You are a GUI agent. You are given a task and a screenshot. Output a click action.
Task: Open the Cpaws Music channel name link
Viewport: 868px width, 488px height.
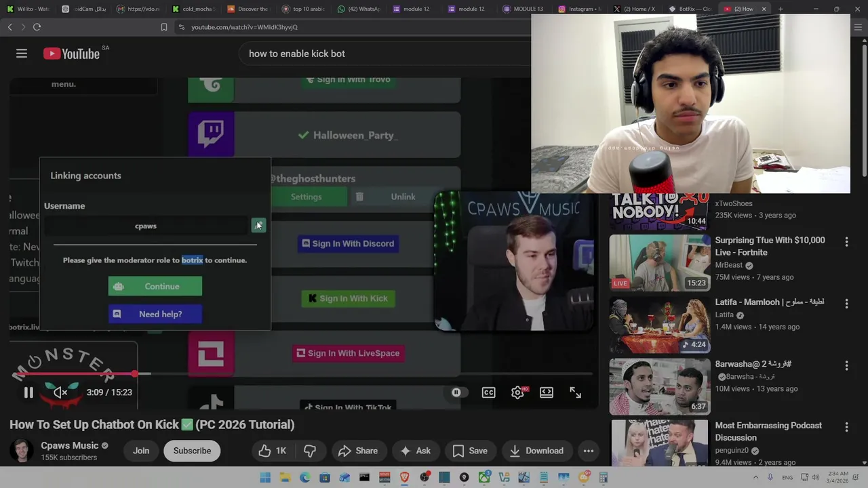70,445
